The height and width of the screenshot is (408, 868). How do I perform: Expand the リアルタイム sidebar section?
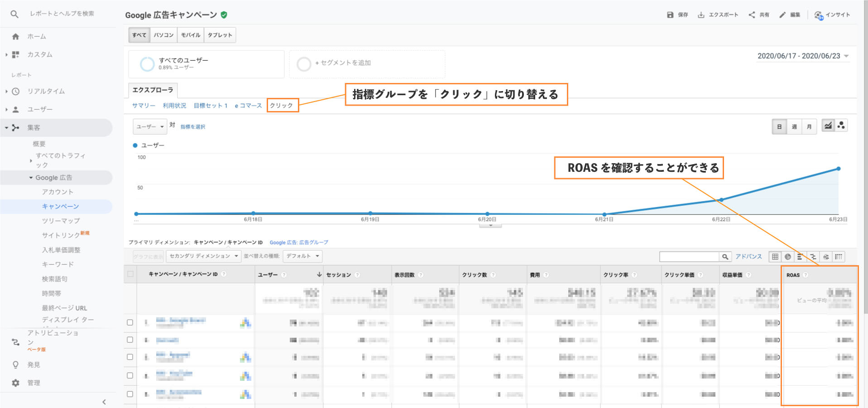pyautogui.click(x=6, y=91)
